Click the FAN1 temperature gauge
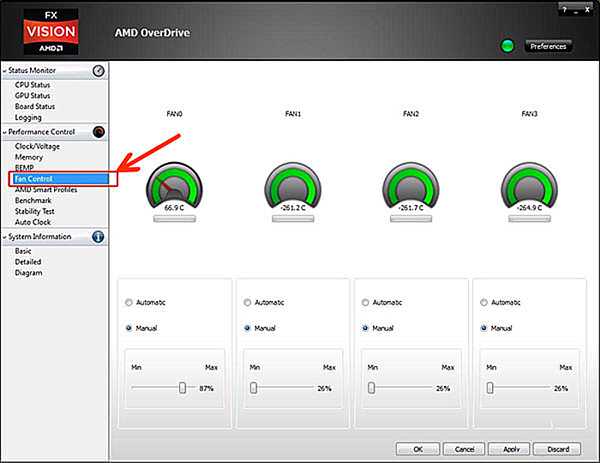 click(293, 186)
